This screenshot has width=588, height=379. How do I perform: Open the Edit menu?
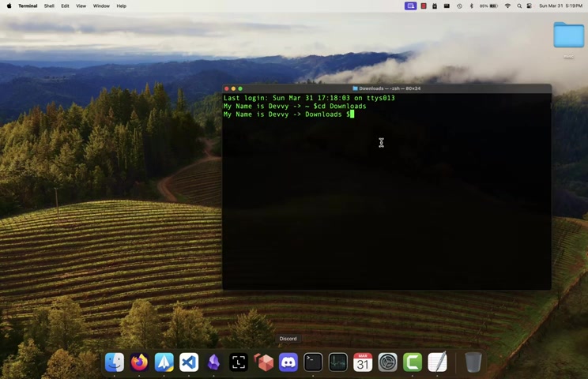click(66, 6)
